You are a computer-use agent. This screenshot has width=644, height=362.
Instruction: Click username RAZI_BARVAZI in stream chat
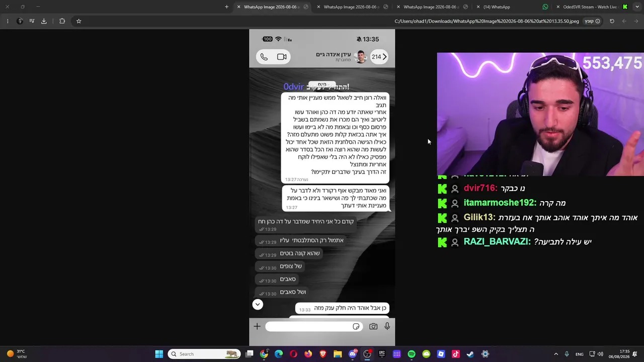coord(497,242)
